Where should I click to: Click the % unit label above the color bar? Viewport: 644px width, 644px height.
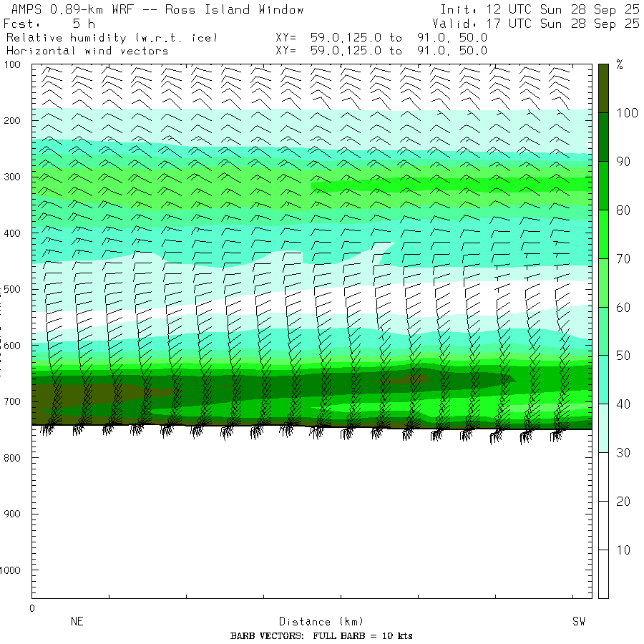[x=620, y=64]
